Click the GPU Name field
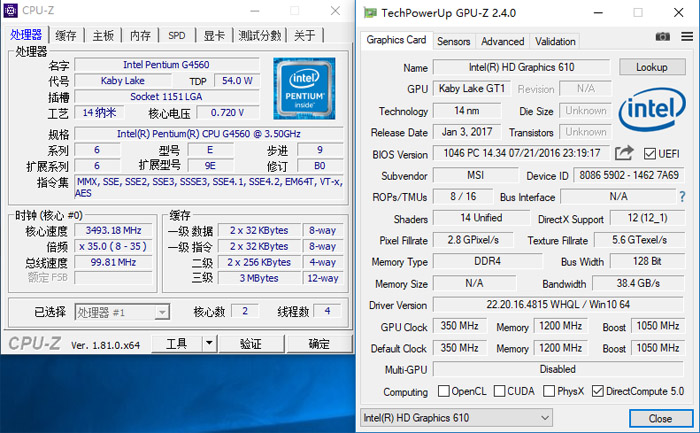 pos(521,67)
